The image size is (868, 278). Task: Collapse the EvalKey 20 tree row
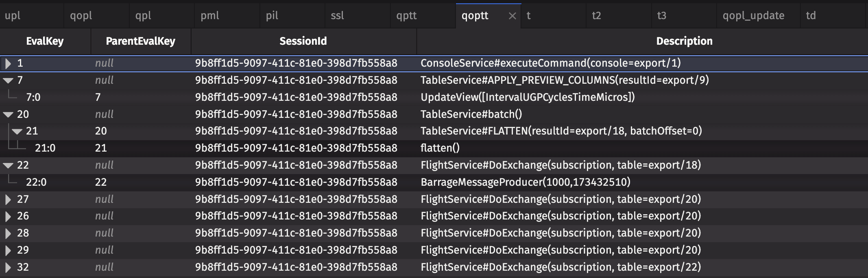[8, 115]
